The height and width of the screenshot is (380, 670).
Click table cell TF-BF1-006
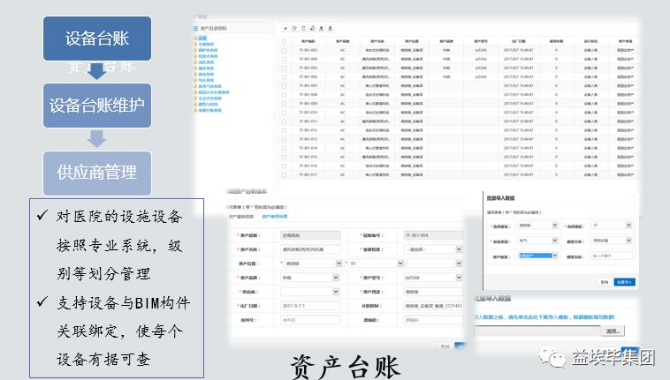308,77
